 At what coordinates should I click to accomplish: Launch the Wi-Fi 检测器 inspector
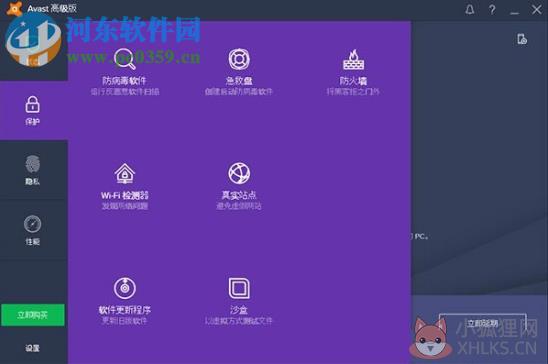pyautogui.click(x=125, y=186)
